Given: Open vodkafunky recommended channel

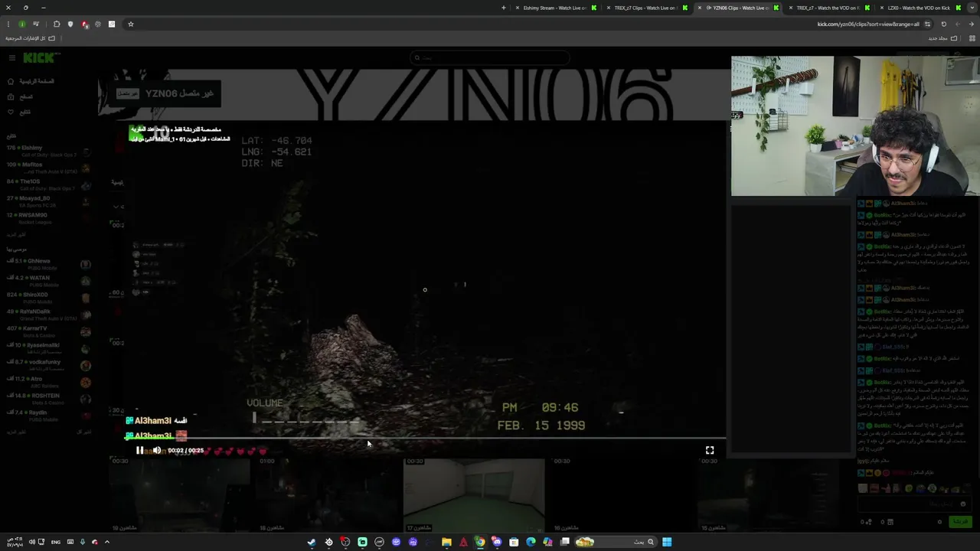Looking at the screenshot, I should [x=47, y=365].
